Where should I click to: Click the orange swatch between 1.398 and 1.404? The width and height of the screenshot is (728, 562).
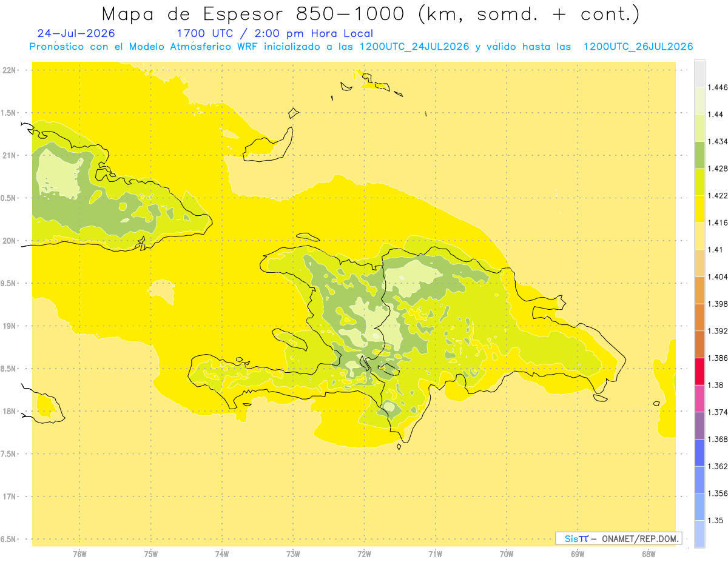pos(699,290)
